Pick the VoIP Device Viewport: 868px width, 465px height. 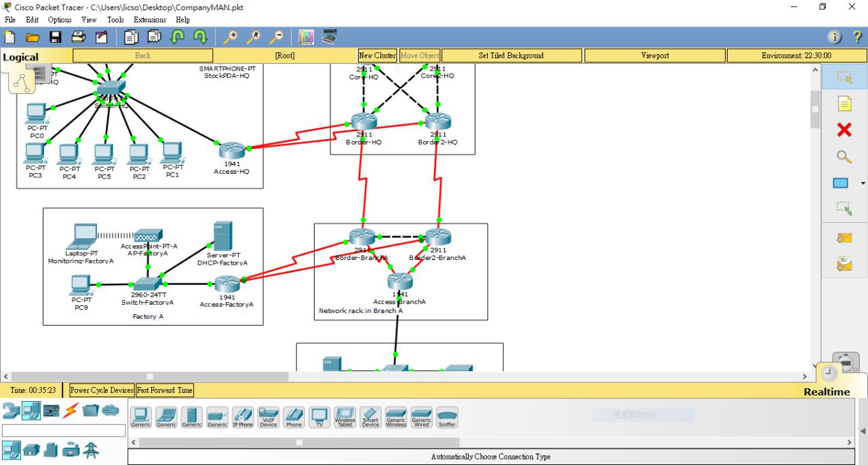269,417
